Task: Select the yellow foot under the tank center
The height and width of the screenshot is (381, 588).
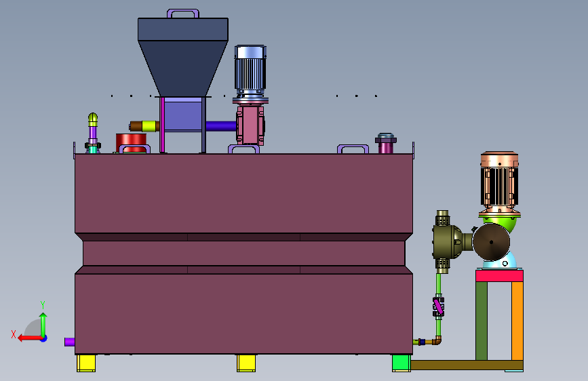Action: click(246, 363)
